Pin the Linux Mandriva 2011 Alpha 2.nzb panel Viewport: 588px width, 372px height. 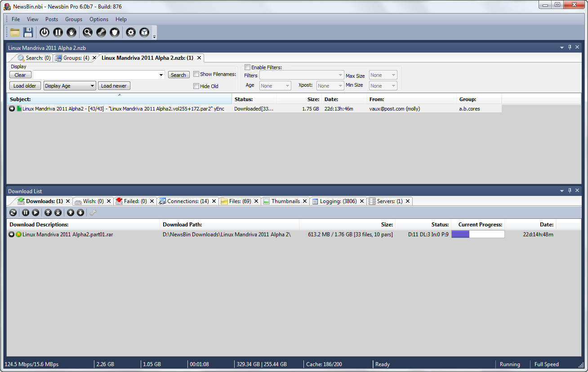pos(570,48)
